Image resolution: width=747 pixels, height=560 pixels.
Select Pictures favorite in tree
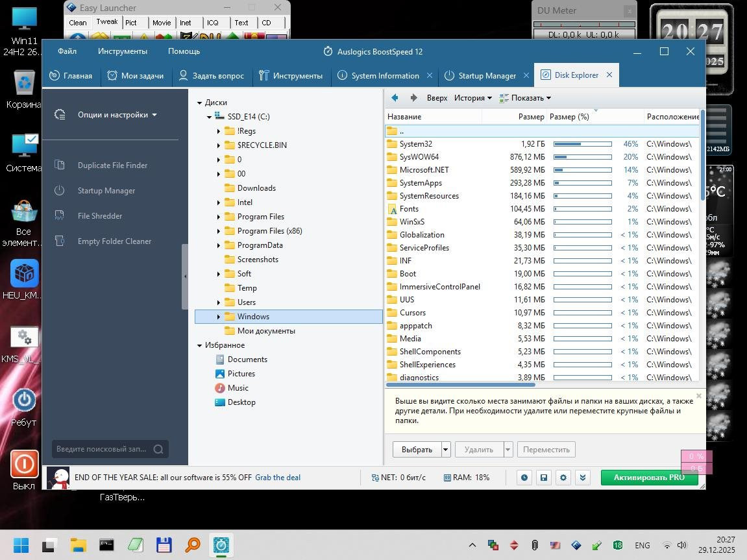click(x=241, y=374)
